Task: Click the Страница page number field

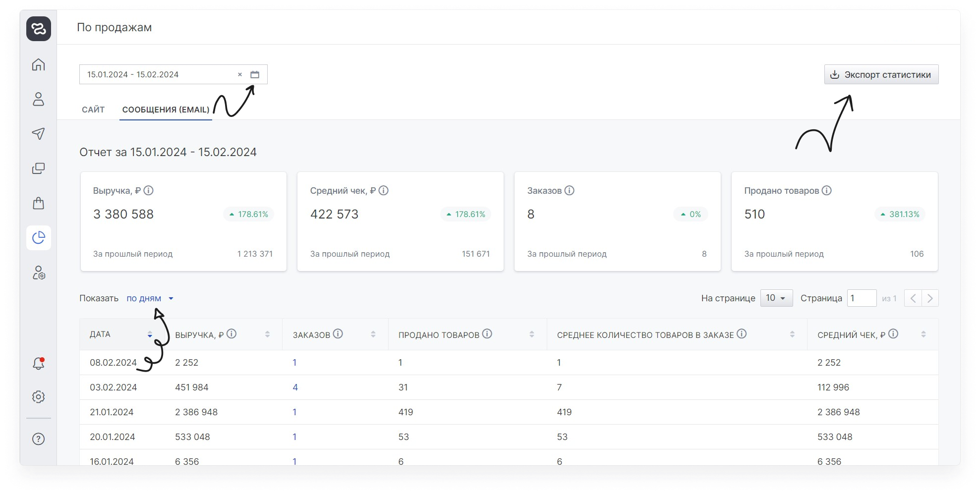Action: coord(862,298)
